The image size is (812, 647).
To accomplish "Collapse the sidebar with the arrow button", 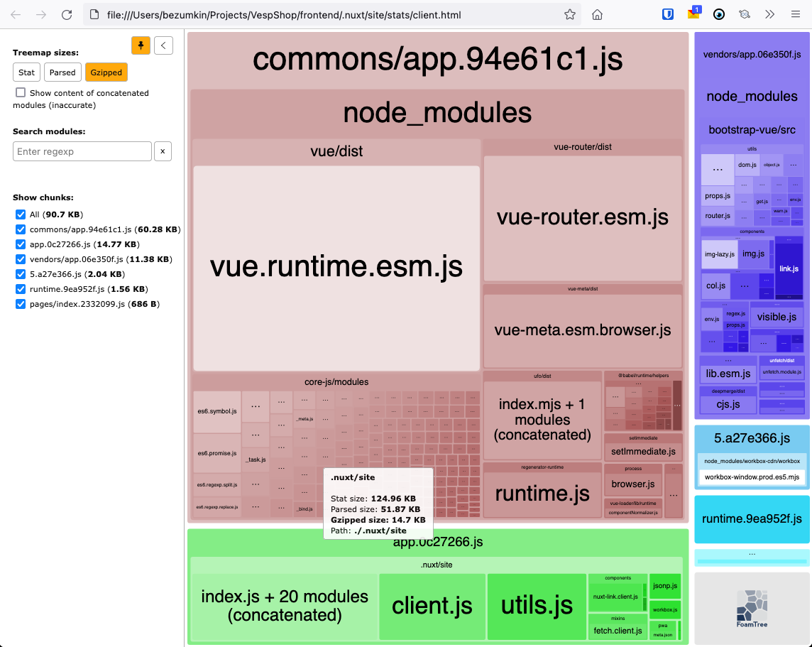I will [x=163, y=45].
